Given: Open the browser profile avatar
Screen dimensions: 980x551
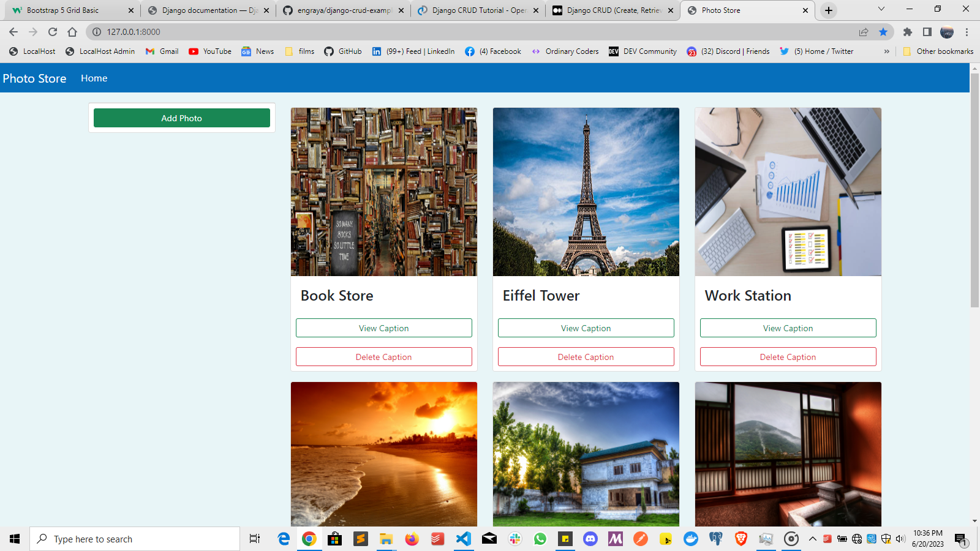Looking at the screenshot, I should [x=948, y=31].
